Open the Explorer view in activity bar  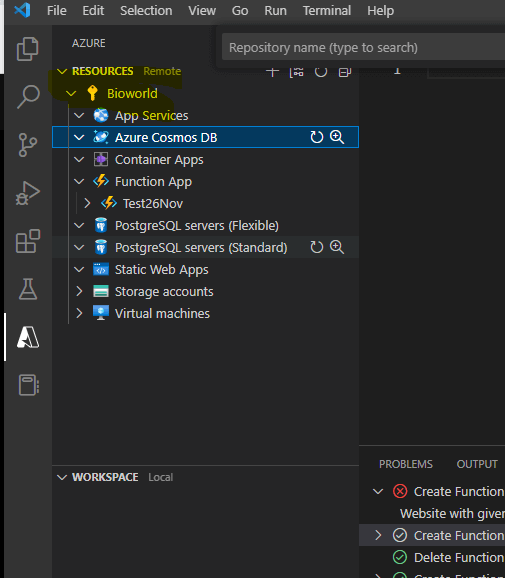pos(28,49)
